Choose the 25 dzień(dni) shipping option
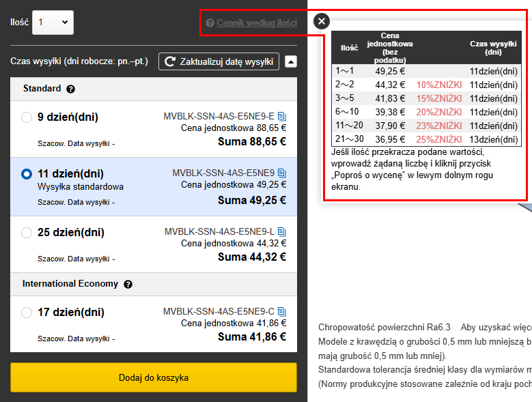The width and height of the screenshot is (532, 402). (x=27, y=233)
